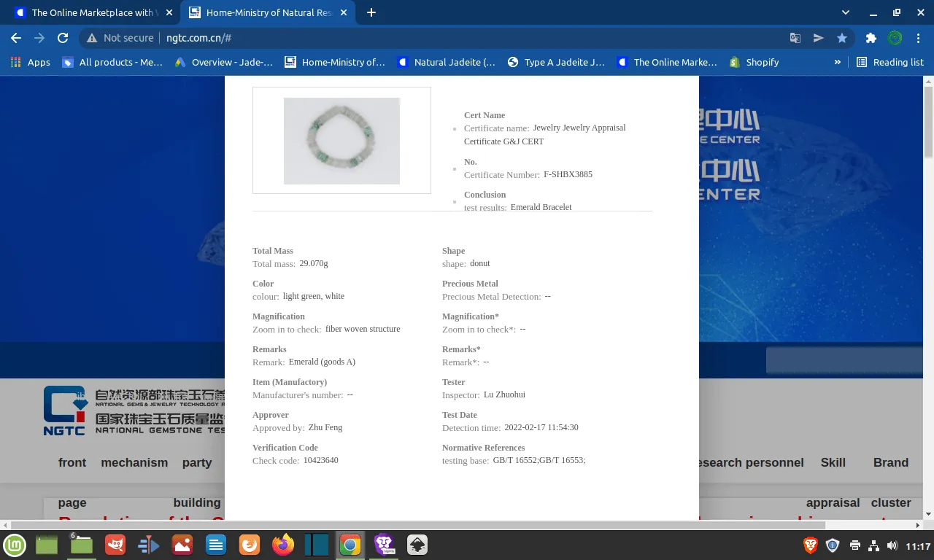Viewport: 934px width, 560px height.
Task: Click the Natural Jadeite bookmark
Action: (x=447, y=62)
